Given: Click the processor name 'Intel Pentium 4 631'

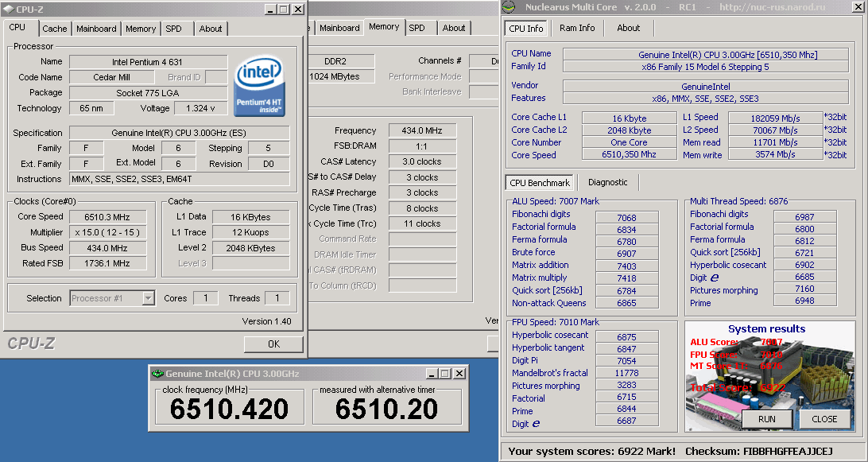Looking at the screenshot, I should pos(148,62).
